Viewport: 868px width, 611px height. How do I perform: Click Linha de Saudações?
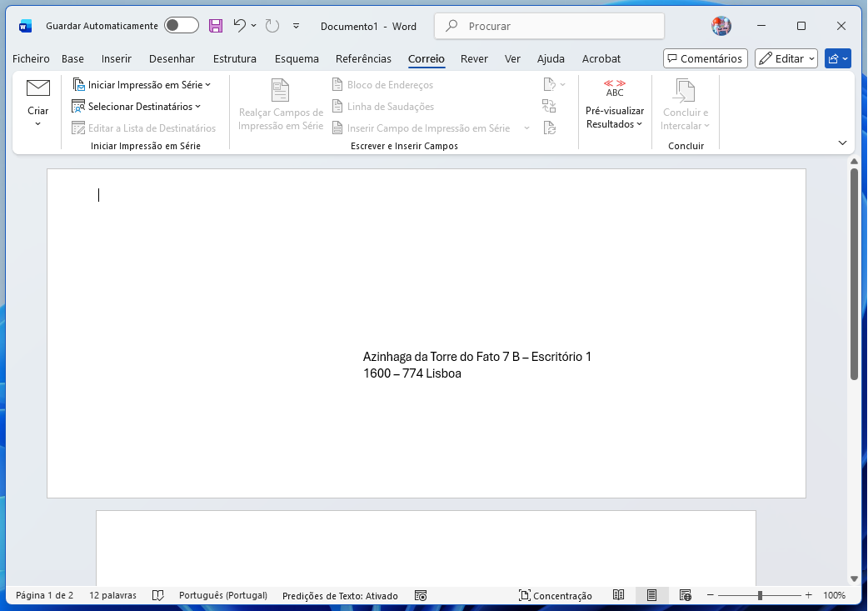pyautogui.click(x=382, y=107)
